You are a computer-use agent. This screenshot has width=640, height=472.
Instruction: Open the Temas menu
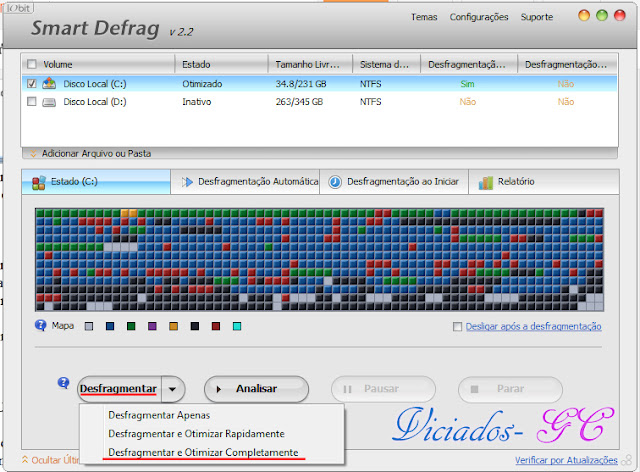pyautogui.click(x=424, y=17)
